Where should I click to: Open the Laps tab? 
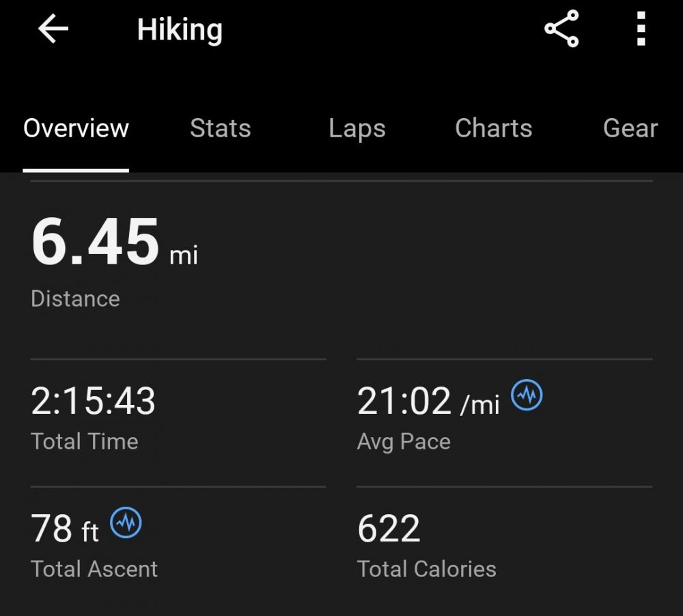357,128
